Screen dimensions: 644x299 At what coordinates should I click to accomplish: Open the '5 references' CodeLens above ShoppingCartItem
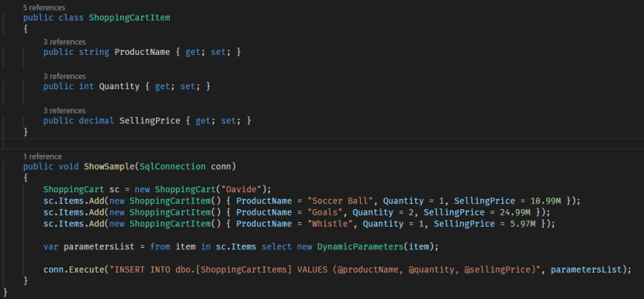click(44, 7)
